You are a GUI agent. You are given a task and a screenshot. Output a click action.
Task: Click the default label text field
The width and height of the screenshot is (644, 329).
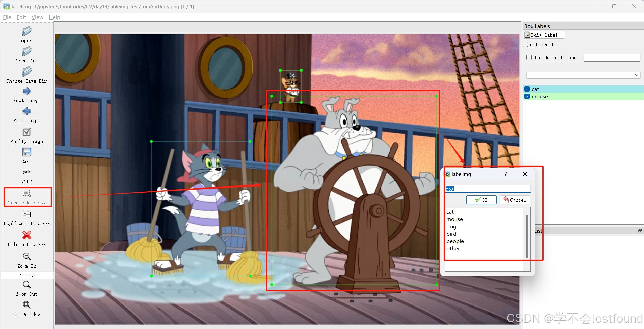pyautogui.click(x=612, y=58)
